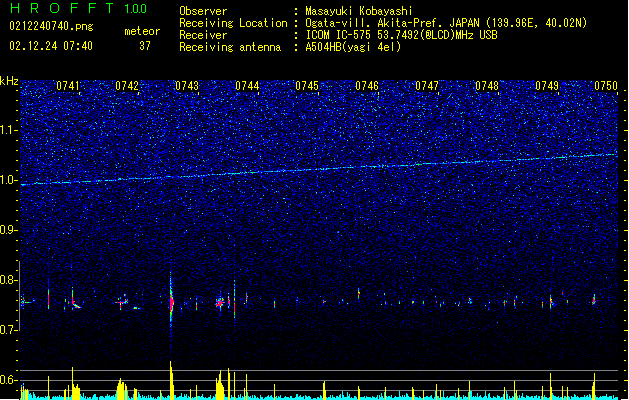Click the 0744 time marker
The image size is (629, 400).
247,85
